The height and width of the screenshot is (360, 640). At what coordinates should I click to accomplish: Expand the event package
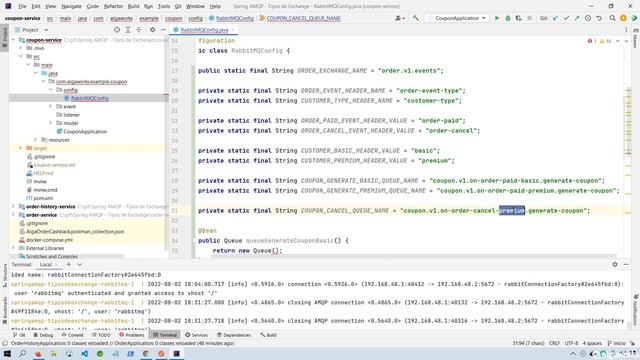pyautogui.click(x=51, y=106)
